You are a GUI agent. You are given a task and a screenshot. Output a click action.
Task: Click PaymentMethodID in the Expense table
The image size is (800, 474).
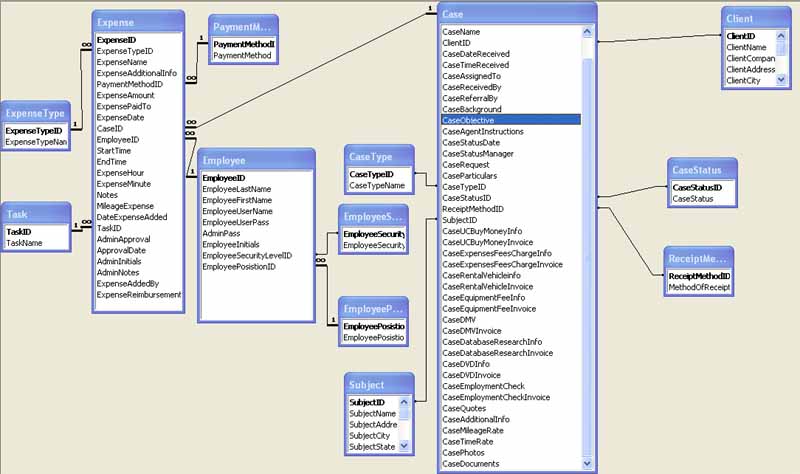130,84
